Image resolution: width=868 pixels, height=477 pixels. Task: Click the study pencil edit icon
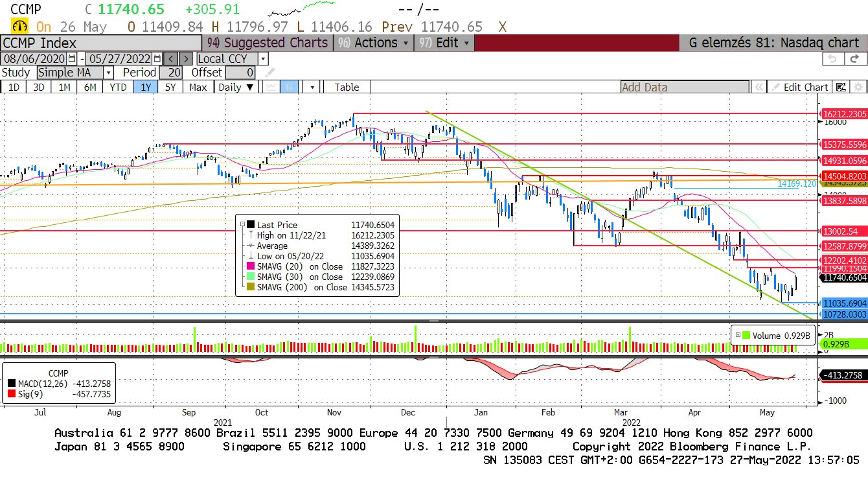pos(269,73)
